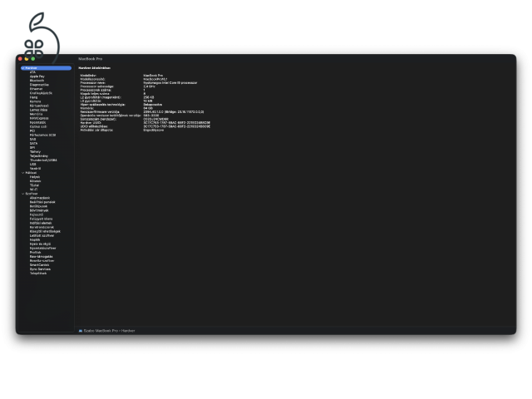This screenshot has height=399, width=532.
Task: Select USB in the sidebar
Action: pos(33,164)
